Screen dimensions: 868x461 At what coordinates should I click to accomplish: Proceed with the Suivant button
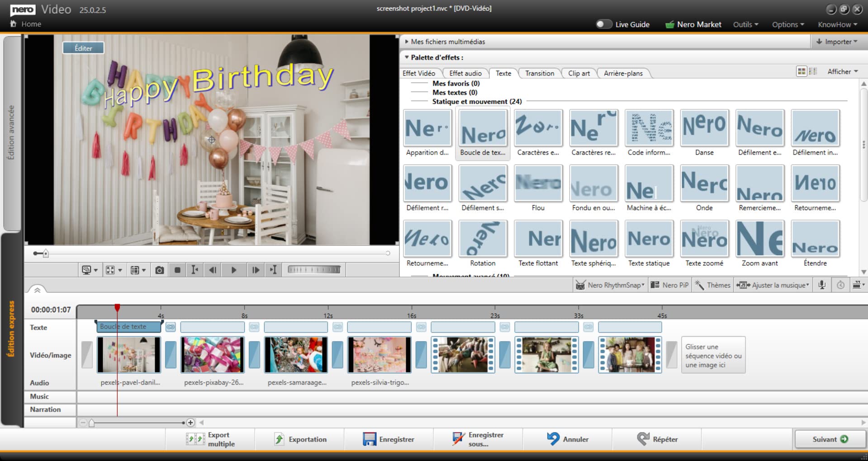pyautogui.click(x=830, y=439)
